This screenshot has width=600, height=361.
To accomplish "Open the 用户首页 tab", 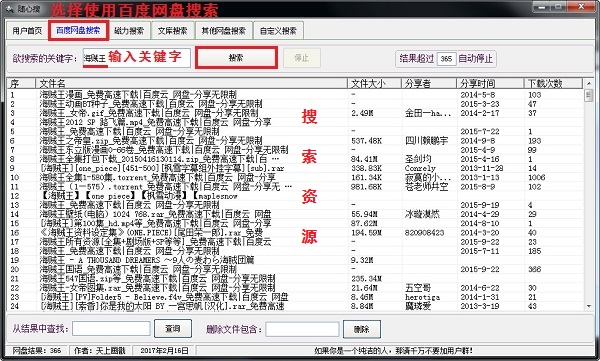I will (27, 31).
